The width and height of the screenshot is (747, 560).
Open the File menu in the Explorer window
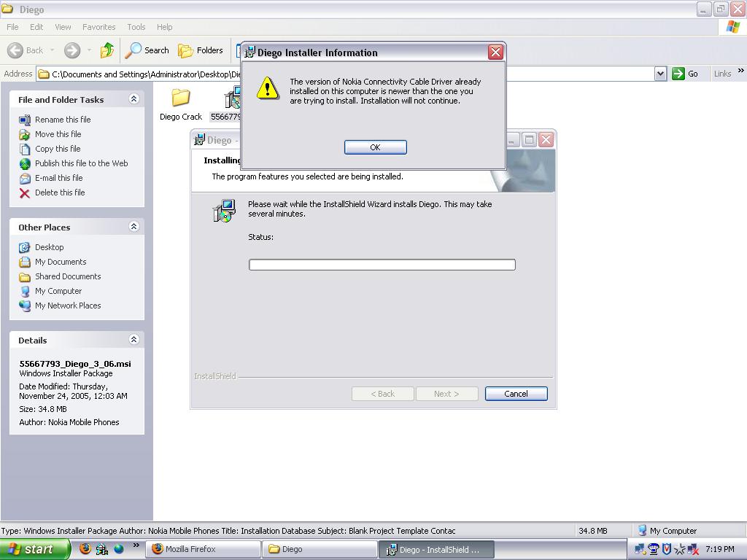tap(12, 27)
